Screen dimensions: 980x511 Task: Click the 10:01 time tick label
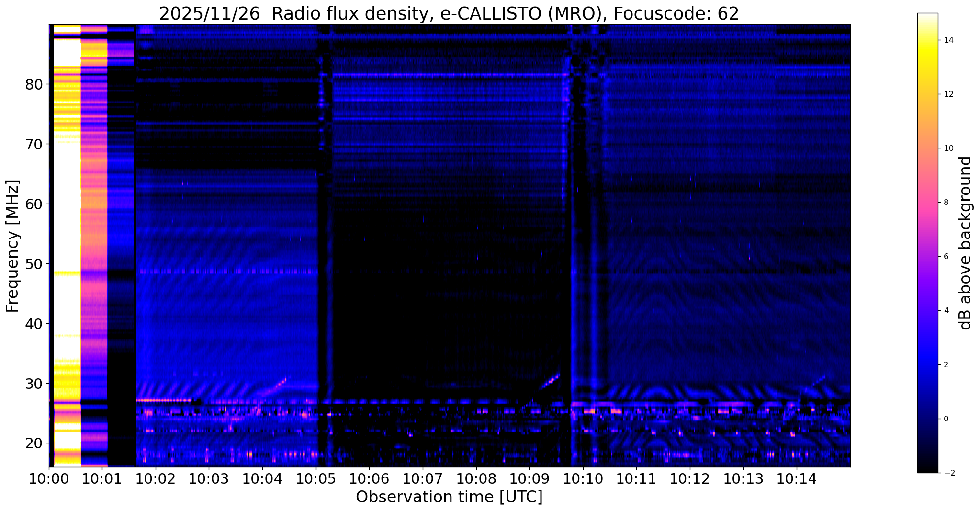[x=102, y=478]
